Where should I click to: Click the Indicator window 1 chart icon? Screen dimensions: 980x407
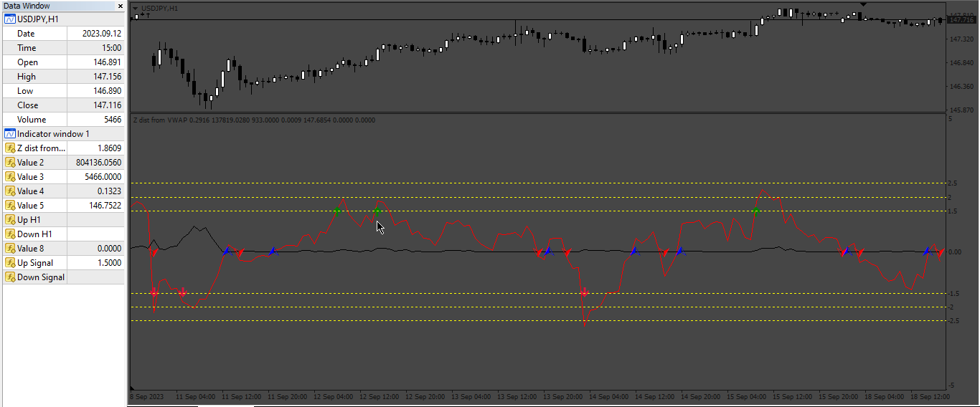10,134
